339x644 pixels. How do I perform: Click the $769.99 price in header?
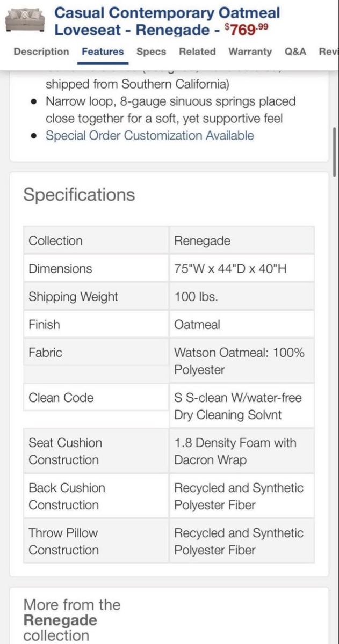click(x=244, y=29)
